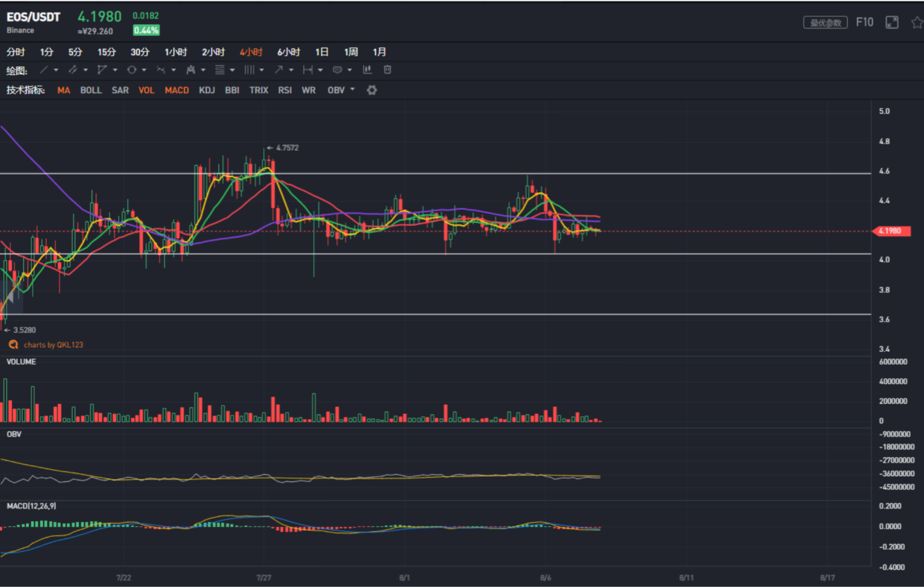This screenshot has width=924, height=587.
Task: Open the indicator settings gear
Action: tap(372, 90)
